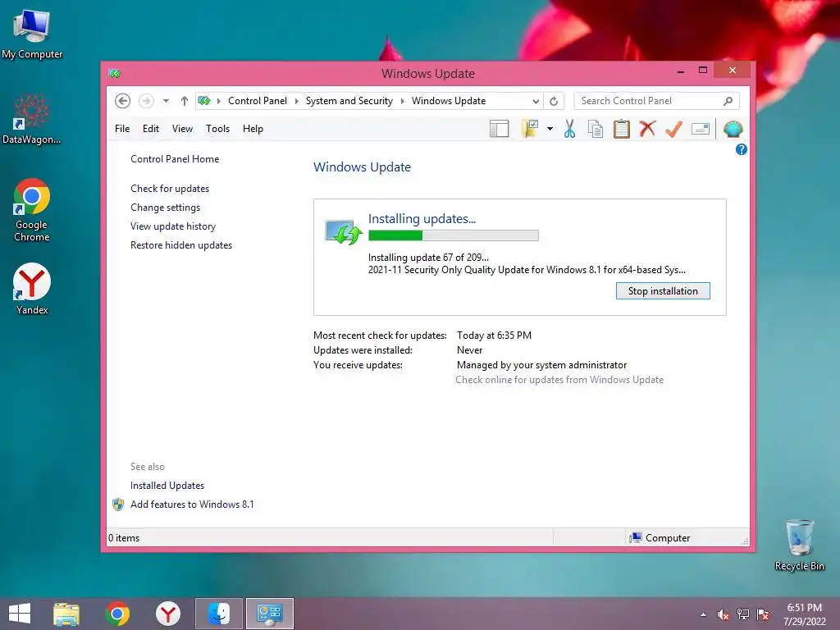Click Add features to Windows 8.1
Image resolution: width=840 pixels, height=630 pixels.
(192, 504)
